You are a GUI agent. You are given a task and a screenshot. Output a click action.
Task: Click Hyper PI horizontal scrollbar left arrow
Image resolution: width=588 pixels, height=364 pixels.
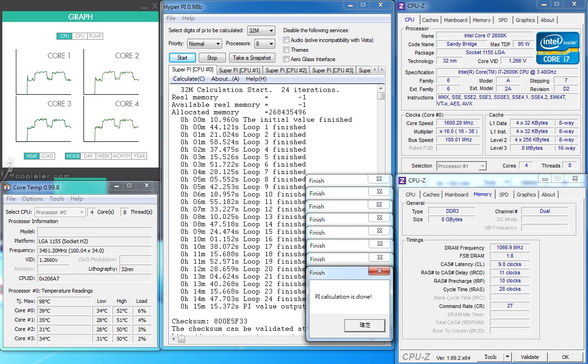coord(175,339)
